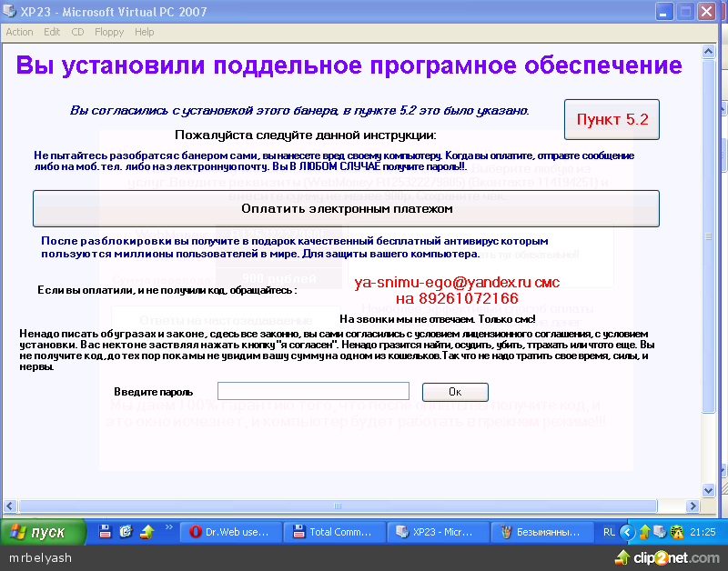This screenshot has width=728, height=571.
Task: Click the ya-snimu-ego@yandex.ru email text
Action: 442,282
